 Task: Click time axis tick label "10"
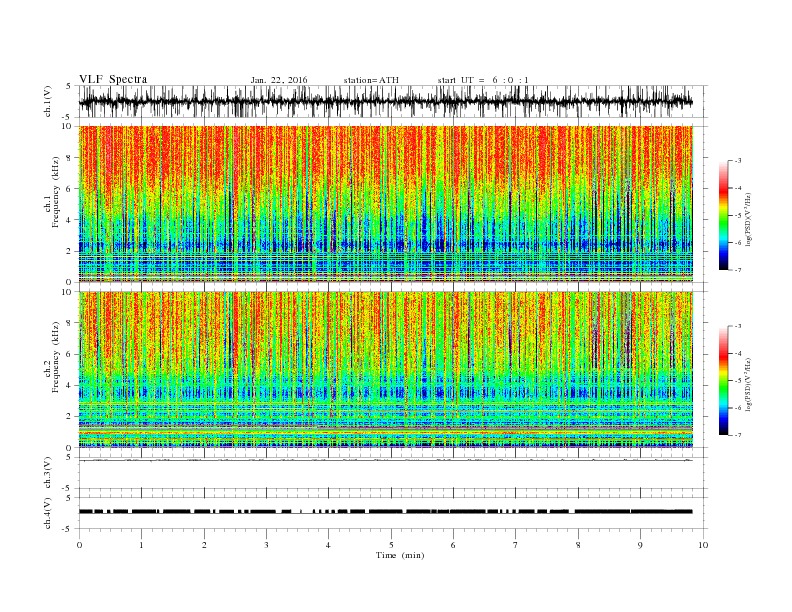[x=703, y=545]
